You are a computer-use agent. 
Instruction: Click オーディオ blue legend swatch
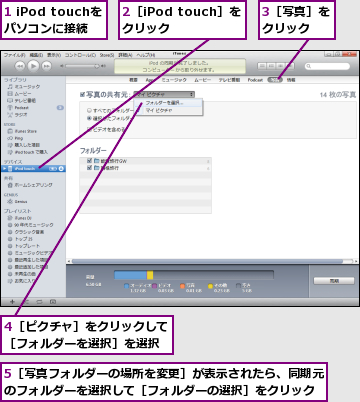coord(126,286)
